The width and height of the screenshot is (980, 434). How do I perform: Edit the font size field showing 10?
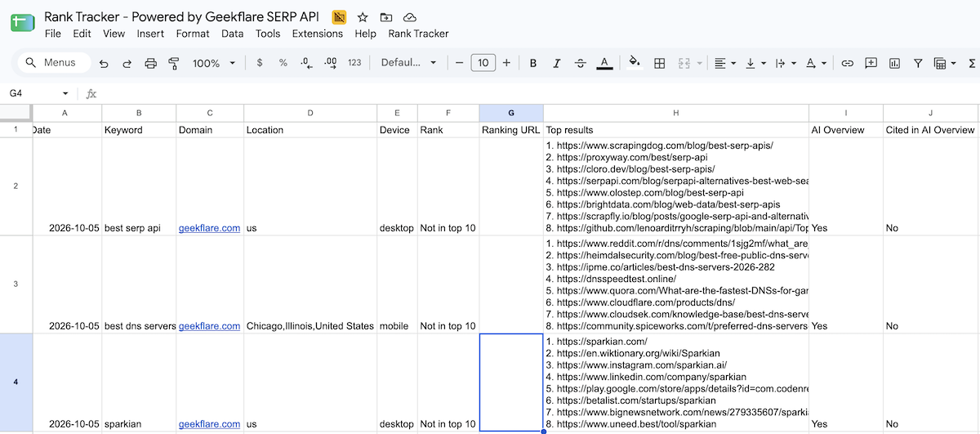(x=483, y=63)
